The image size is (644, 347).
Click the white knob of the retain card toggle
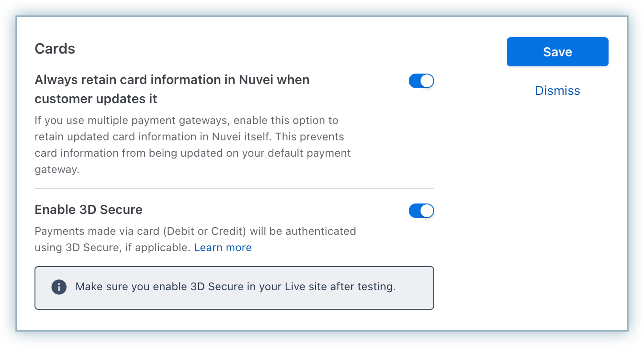pos(427,81)
